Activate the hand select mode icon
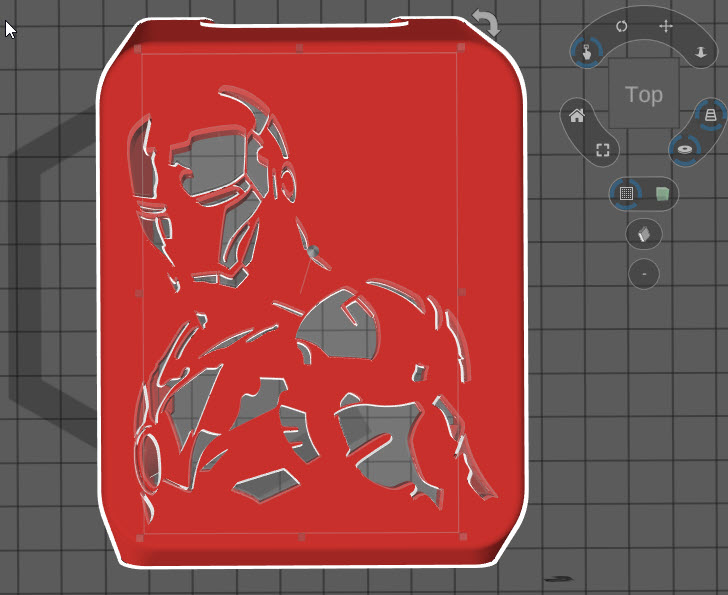This screenshot has width=728, height=595. [x=587, y=52]
